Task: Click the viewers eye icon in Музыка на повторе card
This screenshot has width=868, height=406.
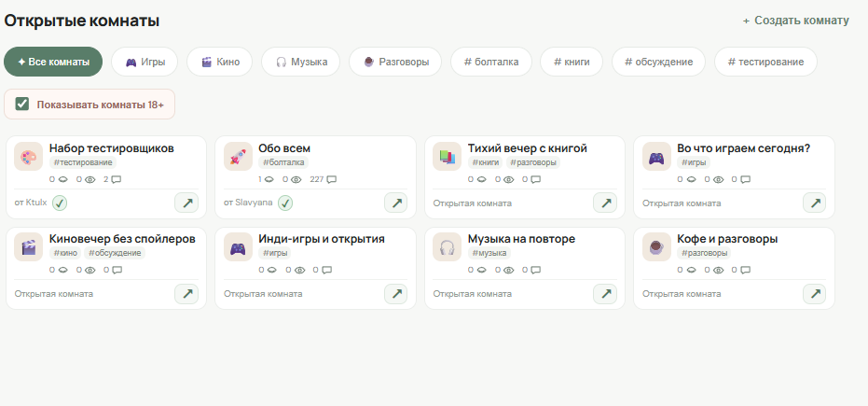Action: pos(509,271)
